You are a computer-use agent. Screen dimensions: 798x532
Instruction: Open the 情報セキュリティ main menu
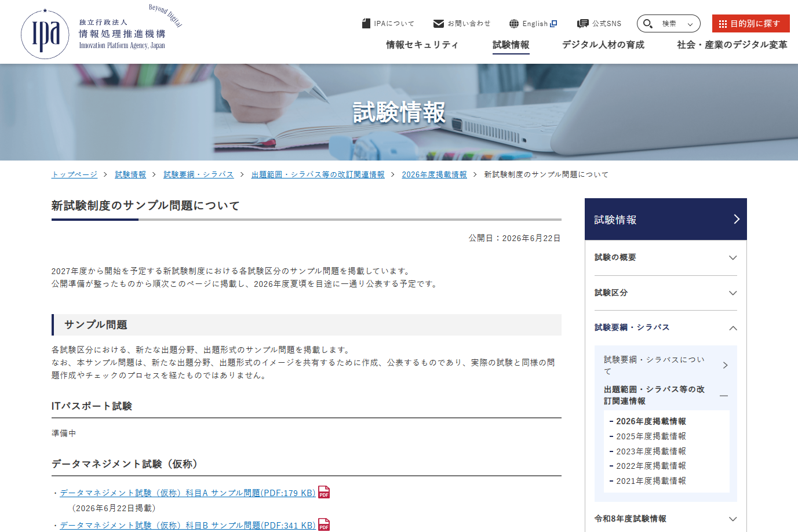422,45
